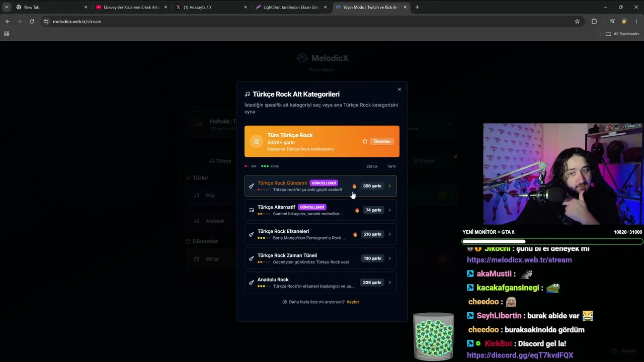The height and width of the screenshot is (362, 644).
Task: Open the Chrome profile avatar
Action: (624, 22)
